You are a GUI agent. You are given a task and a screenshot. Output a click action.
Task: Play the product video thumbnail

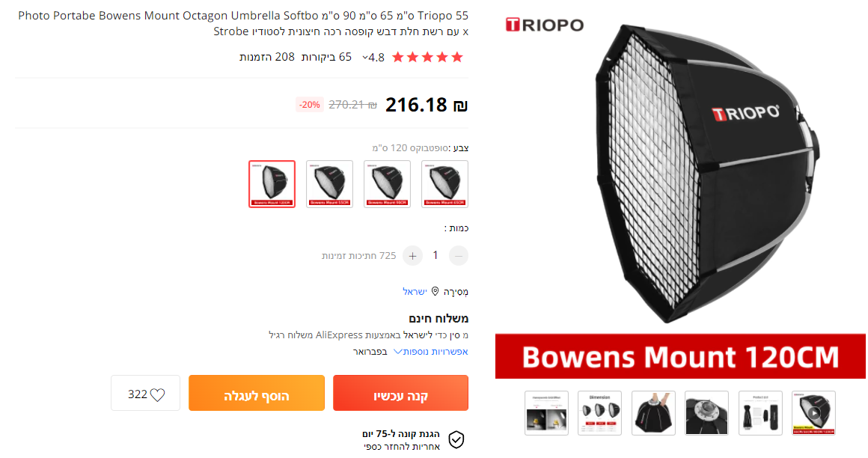(x=813, y=413)
